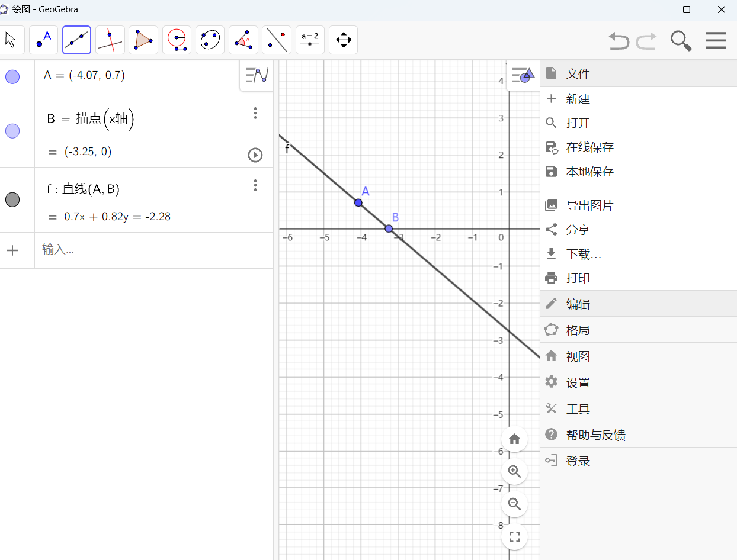Click 登录 to sign in
The height and width of the screenshot is (560, 737).
tap(639, 461)
